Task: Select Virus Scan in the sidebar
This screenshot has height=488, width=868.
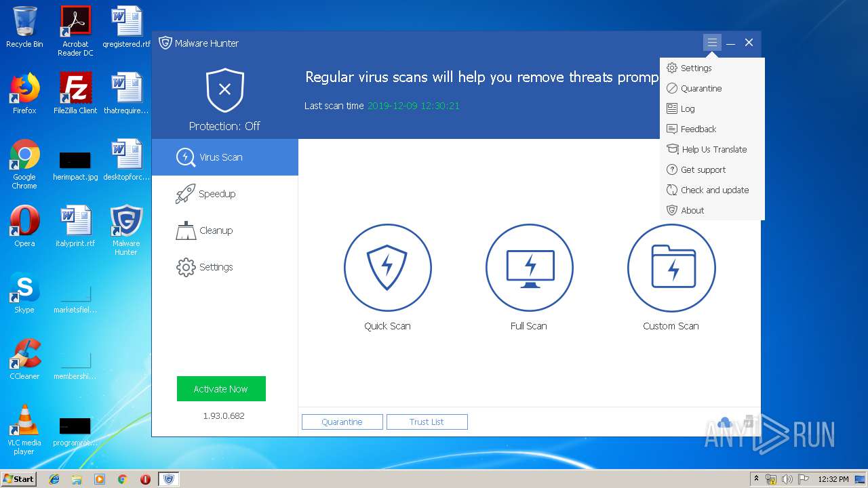Action: (x=225, y=157)
